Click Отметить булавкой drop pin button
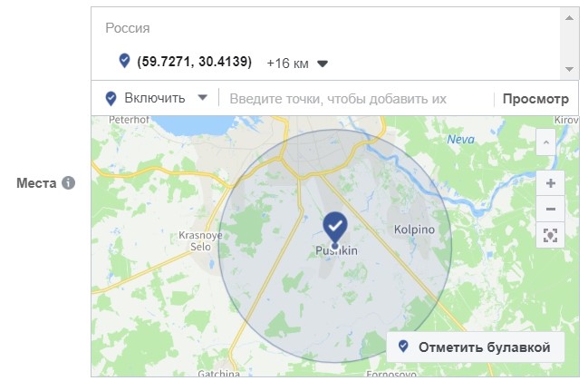Viewport: 588px width, 381px height. click(x=475, y=347)
